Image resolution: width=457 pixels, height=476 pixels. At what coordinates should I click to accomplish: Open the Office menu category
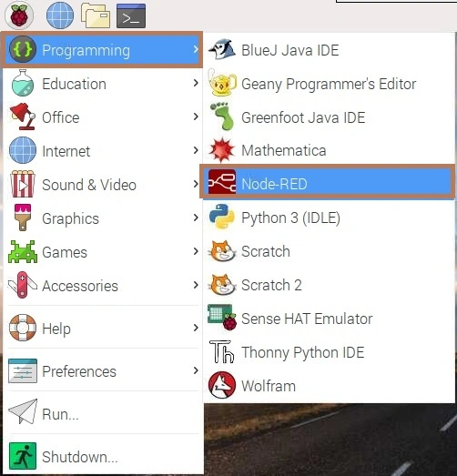click(102, 116)
